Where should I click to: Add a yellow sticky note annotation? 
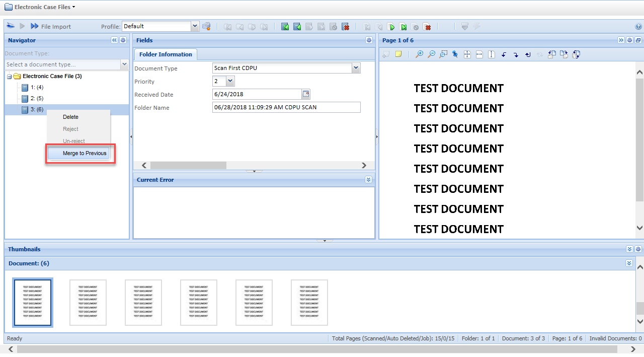pos(398,54)
